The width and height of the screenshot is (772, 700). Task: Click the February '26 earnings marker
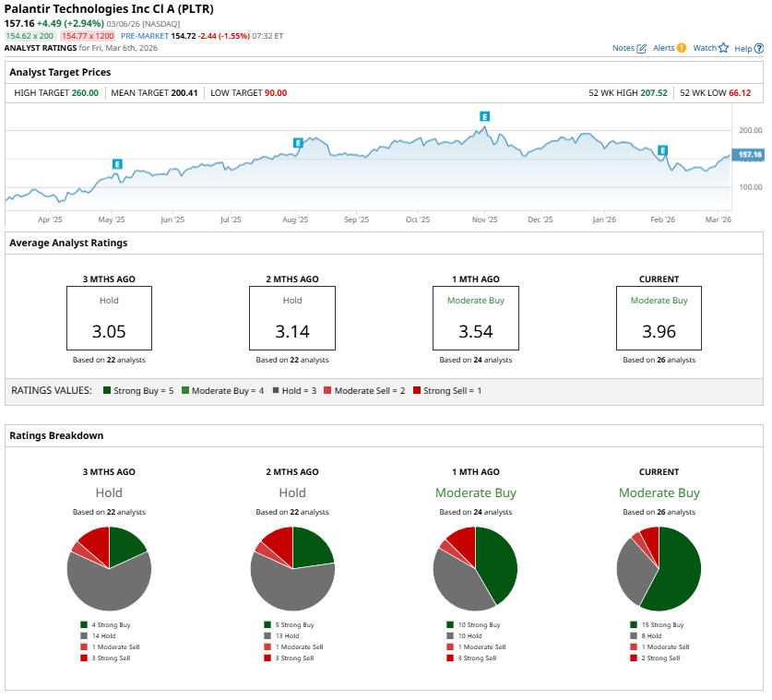point(662,149)
